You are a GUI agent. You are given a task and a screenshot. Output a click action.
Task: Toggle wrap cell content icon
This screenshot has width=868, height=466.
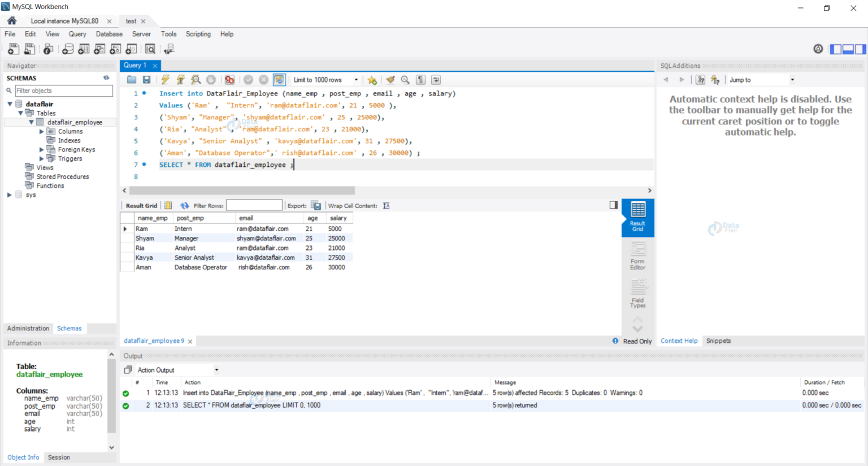[386, 205]
